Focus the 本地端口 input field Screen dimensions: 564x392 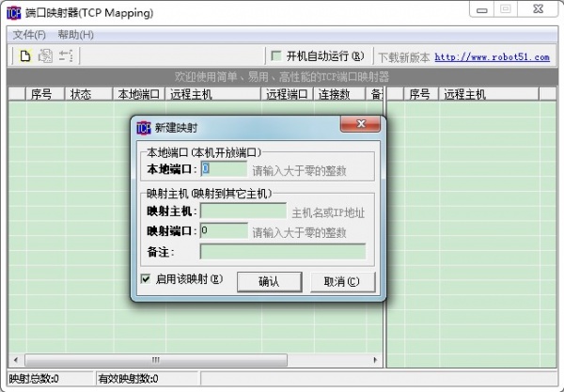pyautogui.click(x=224, y=169)
